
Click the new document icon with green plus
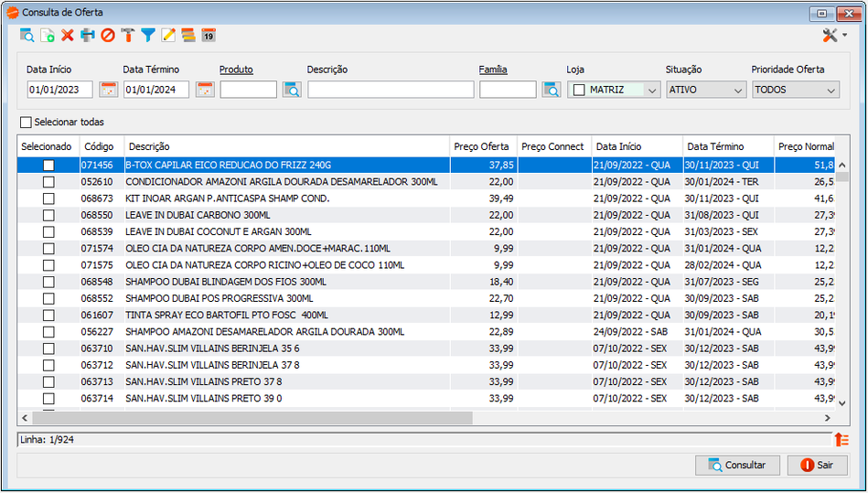pyautogui.click(x=47, y=36)
